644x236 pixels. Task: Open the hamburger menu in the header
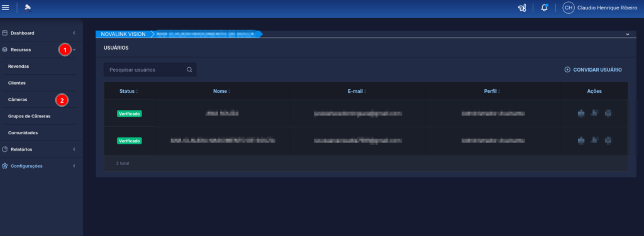click(x=6, y=8)
